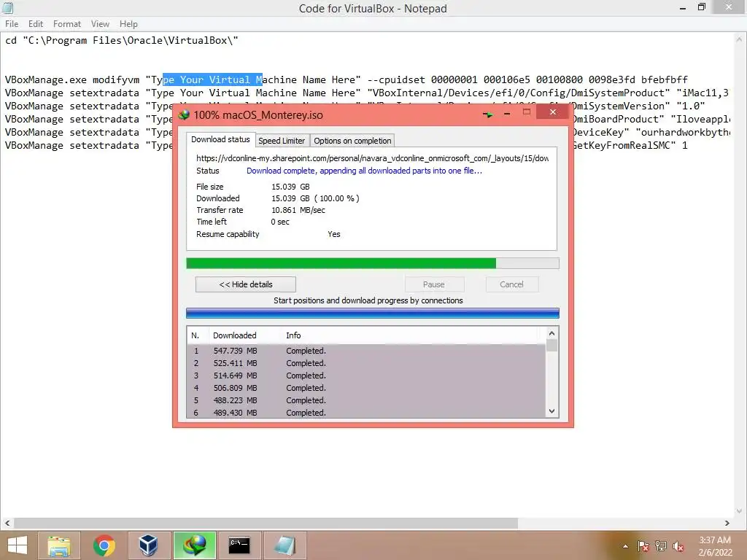The image size is (747, 560).
Task: Click Notepad icon in title bar
Action: coord(7,7)
